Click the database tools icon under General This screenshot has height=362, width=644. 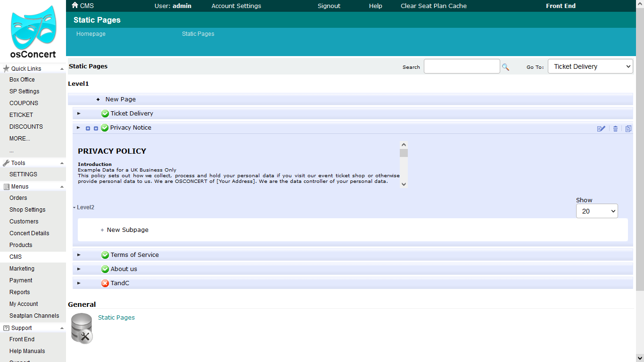click(82, 328)
